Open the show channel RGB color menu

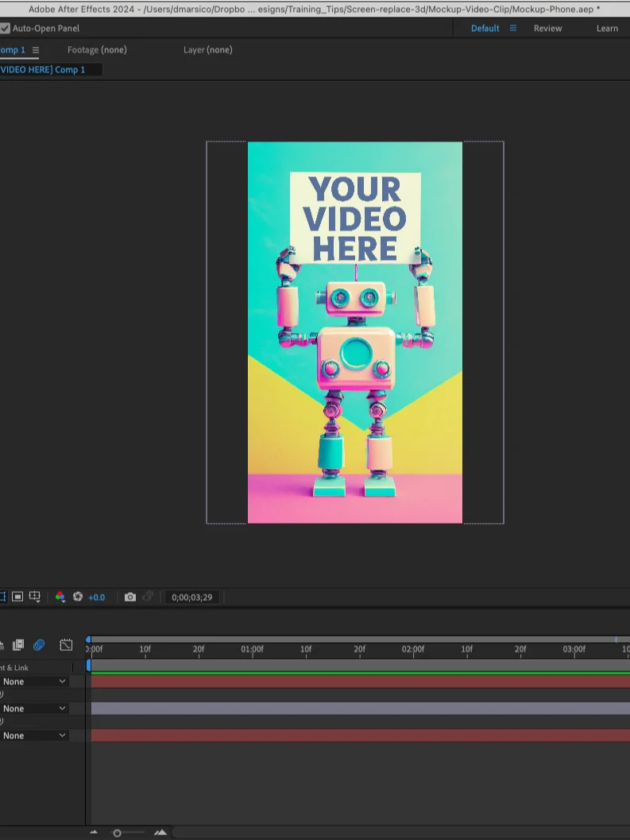coord(60,597)
